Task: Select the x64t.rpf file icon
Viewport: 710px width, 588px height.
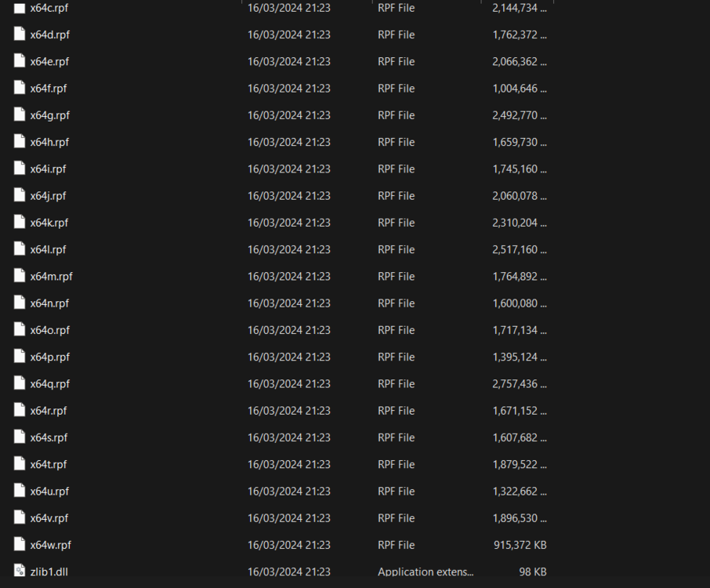Action: click(x=20, y=464)
